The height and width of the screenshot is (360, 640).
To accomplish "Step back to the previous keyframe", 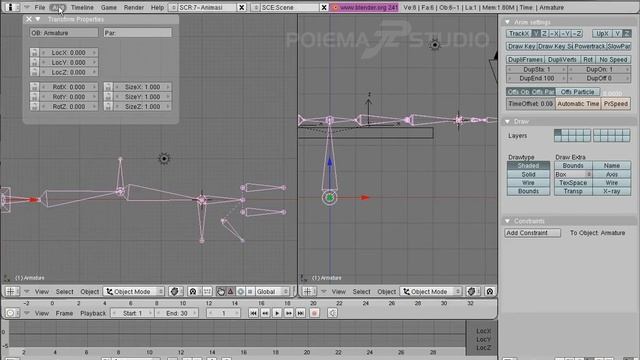I will tap(265, 313).
